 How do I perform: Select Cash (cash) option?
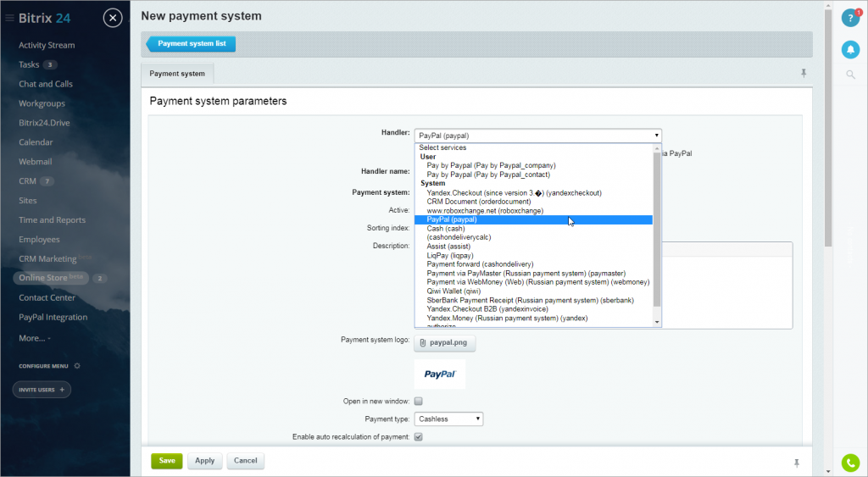click(446, 229)
